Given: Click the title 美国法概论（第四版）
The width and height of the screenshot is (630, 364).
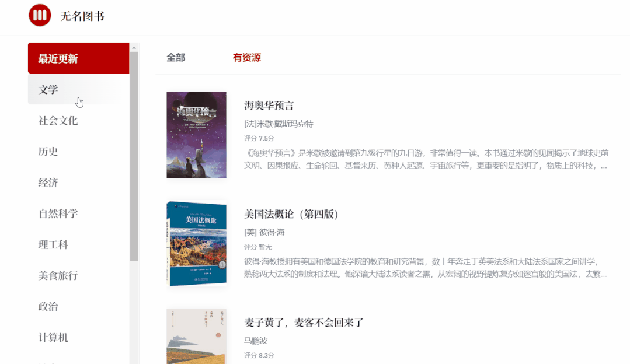Looking at the screenshot, I should [x=291, y=214].
